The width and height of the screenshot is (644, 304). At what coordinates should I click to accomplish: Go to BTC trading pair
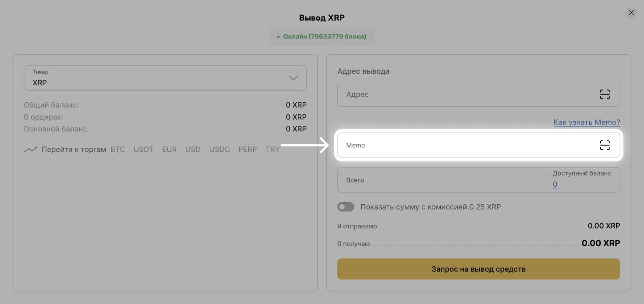click(x=118, y=150)
